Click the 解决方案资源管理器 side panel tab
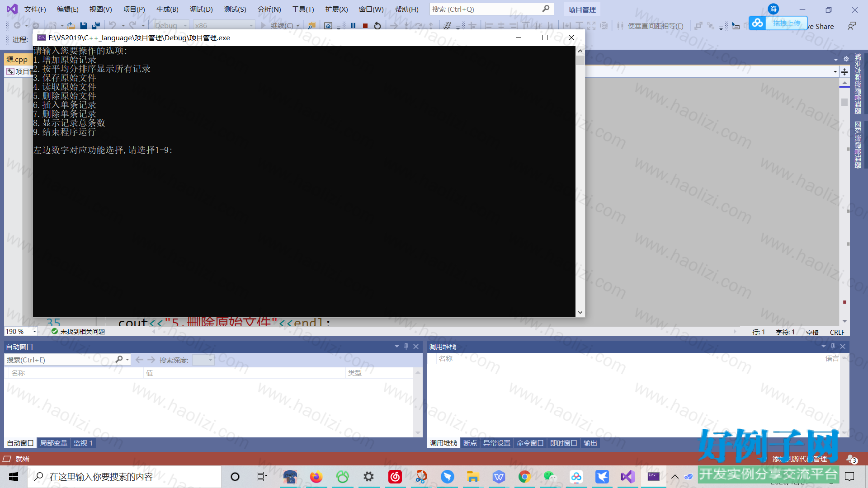Image resolution: width=868 pixels, height=488 pixels. click(858, 84)
